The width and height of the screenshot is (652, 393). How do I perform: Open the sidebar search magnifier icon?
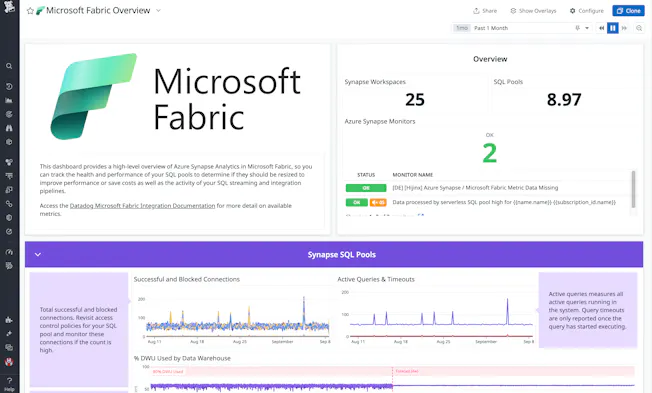pyautogui.click(x=9, y=66)
